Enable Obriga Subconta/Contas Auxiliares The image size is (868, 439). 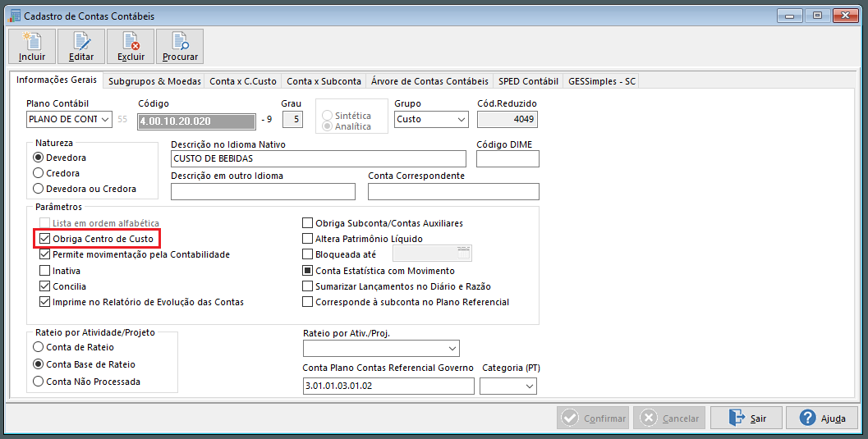pos(307,223)
